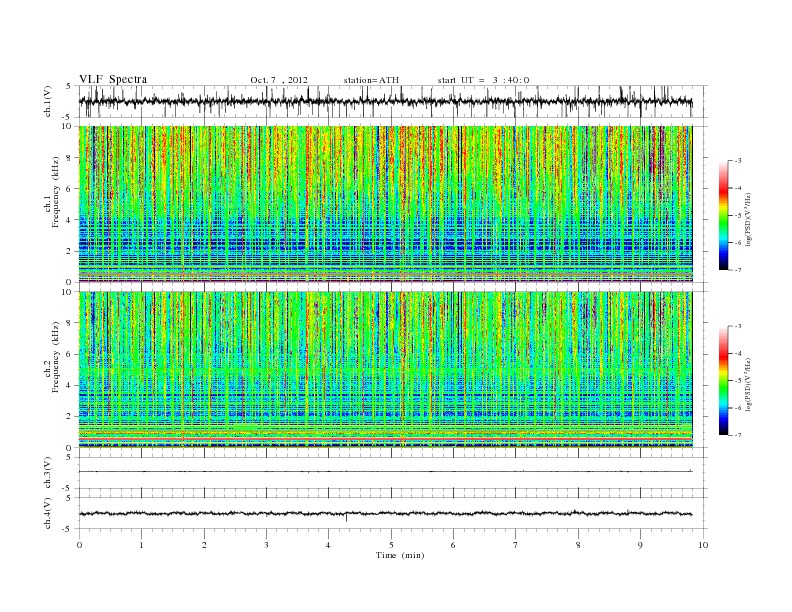
Task: Click time axis tick label "7"
Action: pos(516,545)
